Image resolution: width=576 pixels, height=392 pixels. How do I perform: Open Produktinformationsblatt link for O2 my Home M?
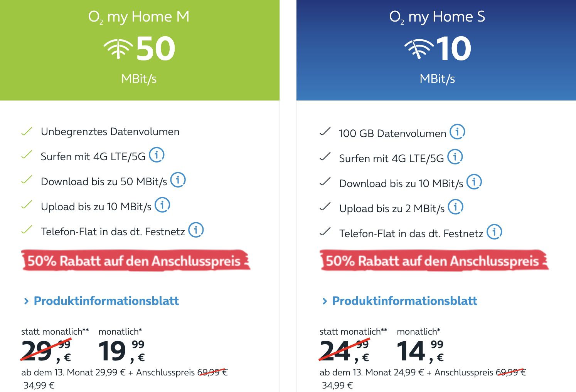tap(106, 301)
